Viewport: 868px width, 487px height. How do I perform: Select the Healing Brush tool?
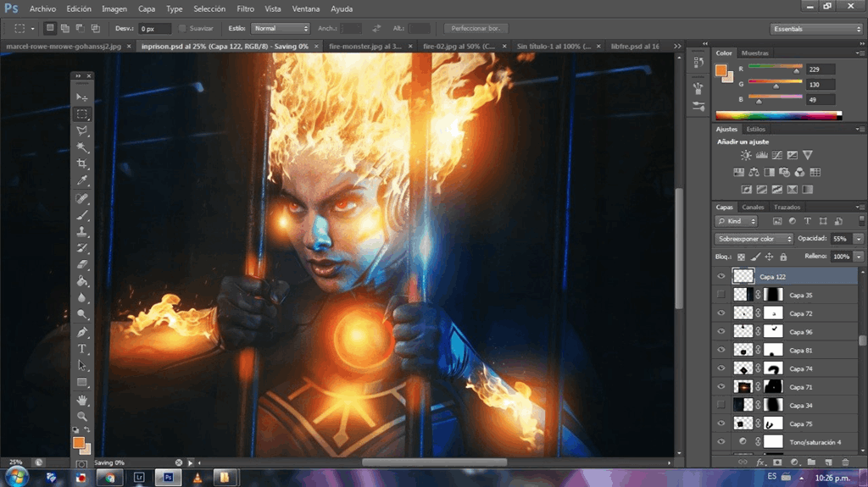tap(82, 198)
